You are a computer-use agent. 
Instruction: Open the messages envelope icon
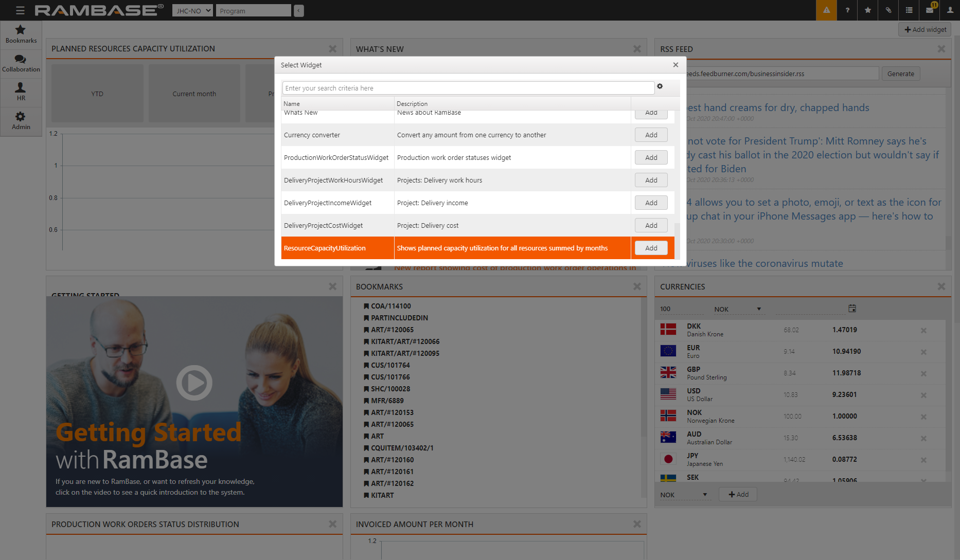[x=930, y=10]
